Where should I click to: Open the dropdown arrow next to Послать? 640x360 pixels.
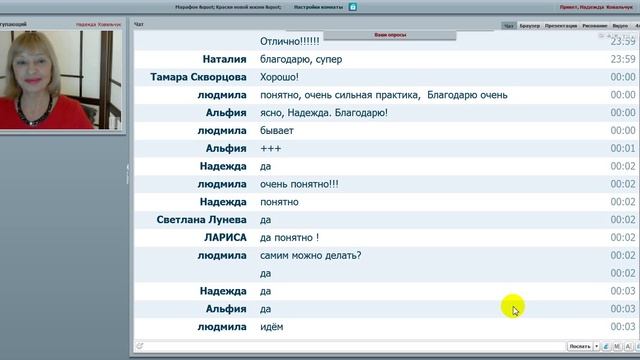[596, 346]
